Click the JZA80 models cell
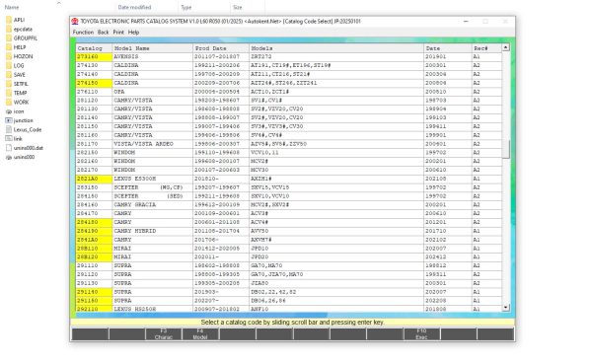The width and height of the screenshot is (592, 364). [336, 283]
